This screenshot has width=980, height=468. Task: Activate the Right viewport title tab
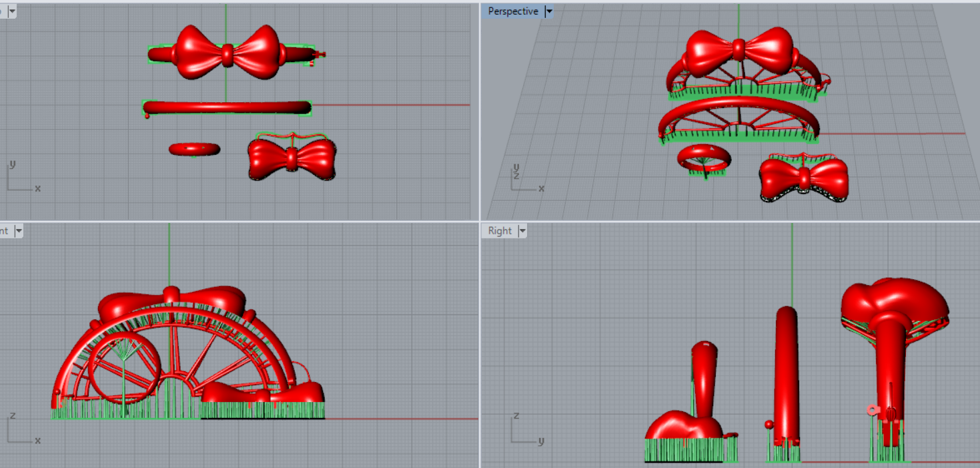pyautogui.click(x=500, y=231)
